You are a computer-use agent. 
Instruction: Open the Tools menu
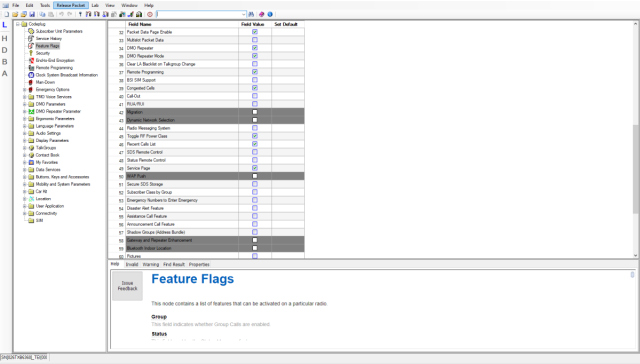point(45,5)
